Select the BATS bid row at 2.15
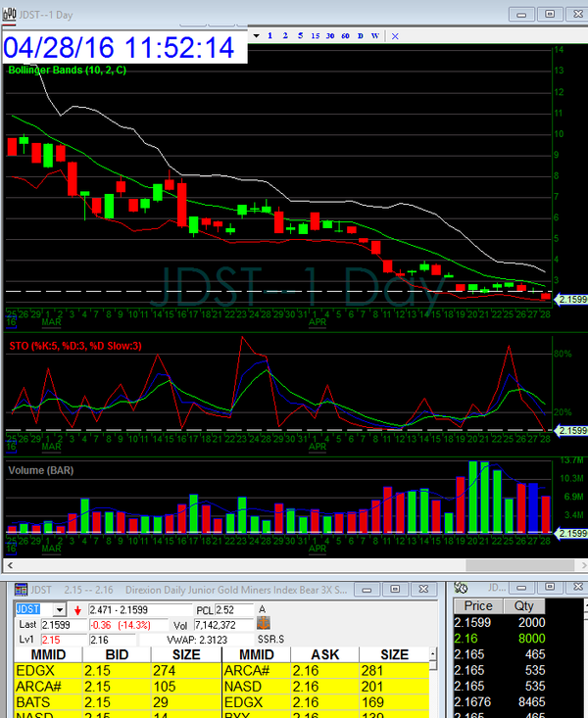The height and width of the screenshot is (718, 588). click(118, 702)
